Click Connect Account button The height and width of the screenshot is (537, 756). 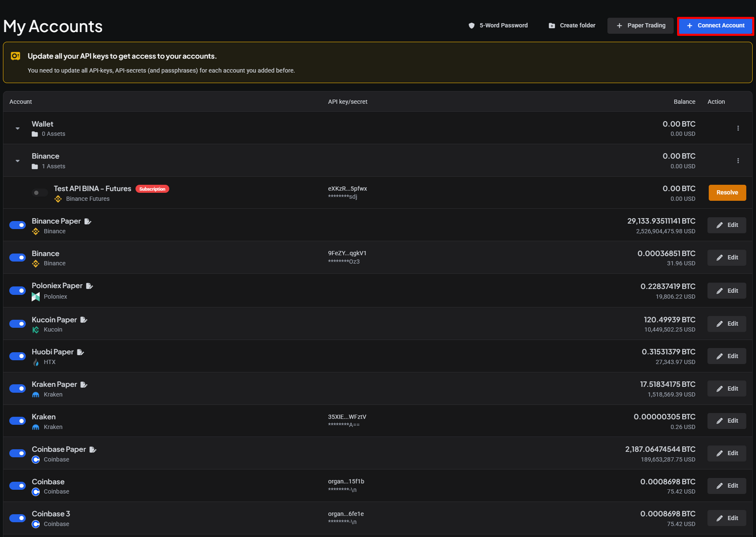click(x=715, y=26)
